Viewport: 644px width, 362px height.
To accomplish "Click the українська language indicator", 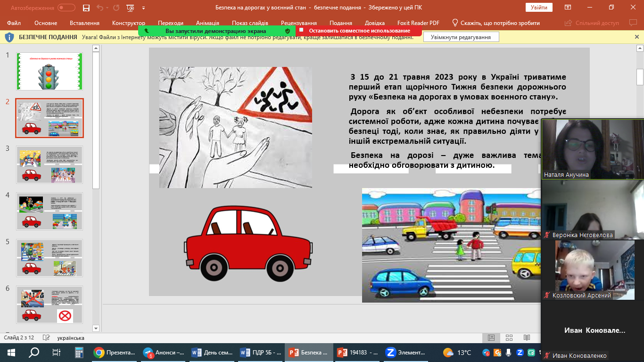I will pyautogui.click(x=71, y=338).
